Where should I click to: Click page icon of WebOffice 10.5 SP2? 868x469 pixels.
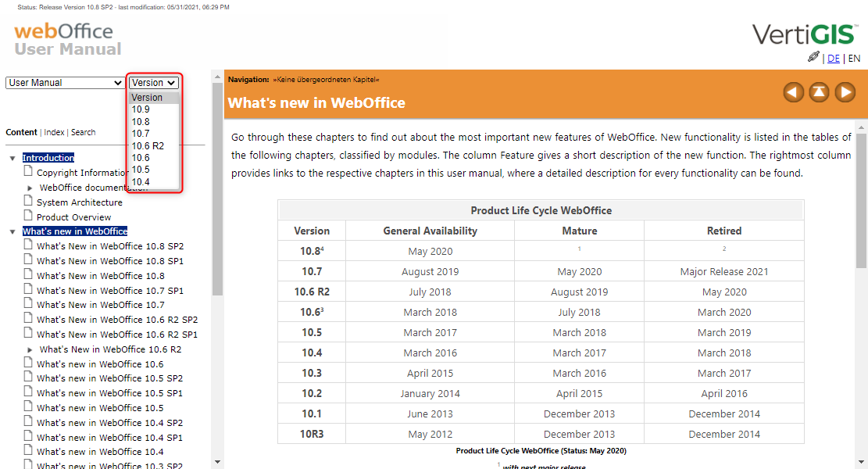click(x=28, y=377)
